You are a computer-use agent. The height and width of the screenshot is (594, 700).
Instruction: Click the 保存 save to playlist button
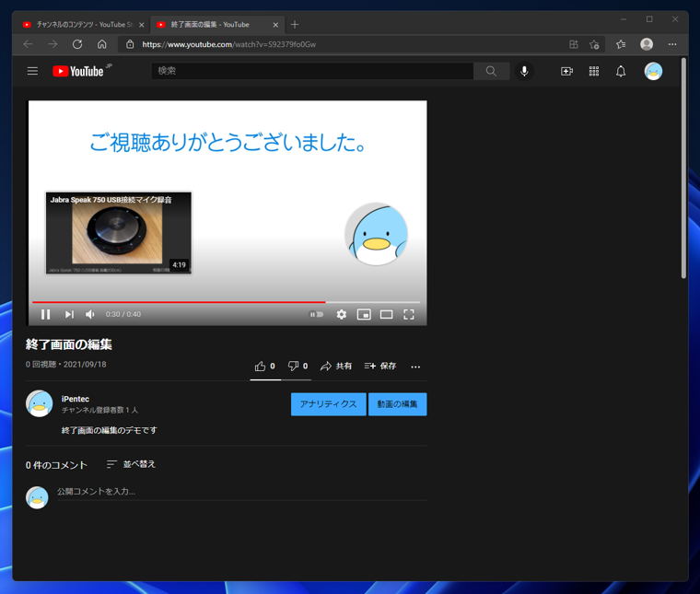click(x=379, y=367)
